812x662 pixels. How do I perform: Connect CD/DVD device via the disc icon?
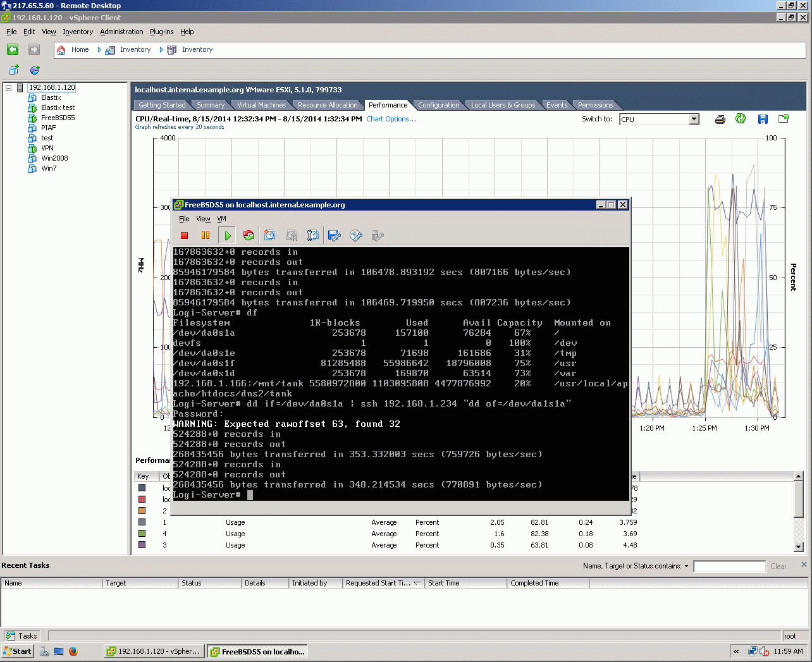356,236
